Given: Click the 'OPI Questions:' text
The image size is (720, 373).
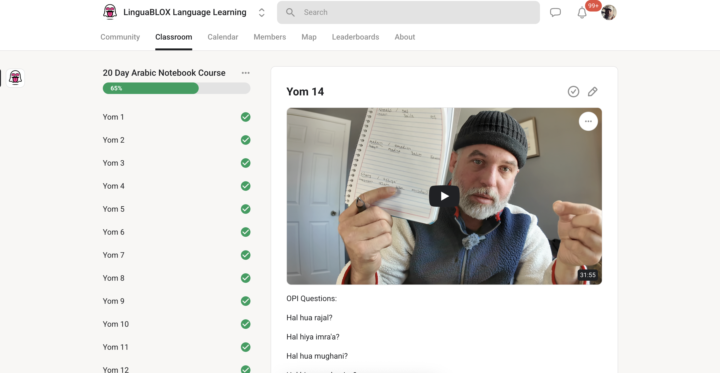Looking at the screenshot, I should tap(311, 299).
